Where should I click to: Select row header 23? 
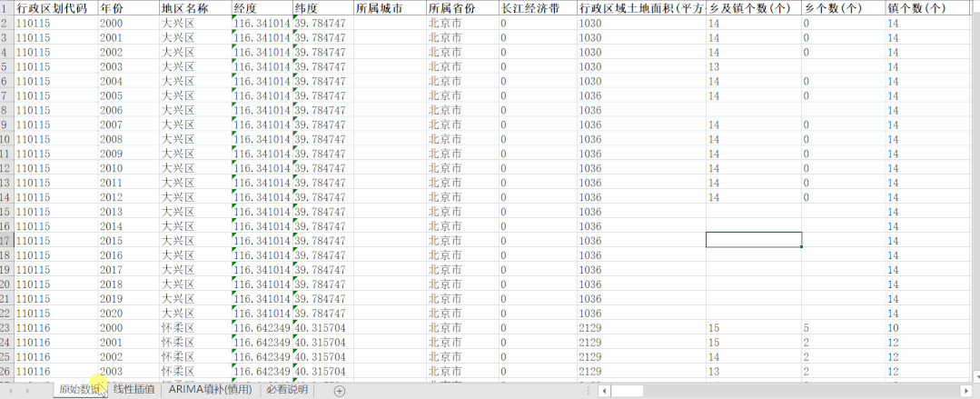pyautogui.click(x=6, y=327)
